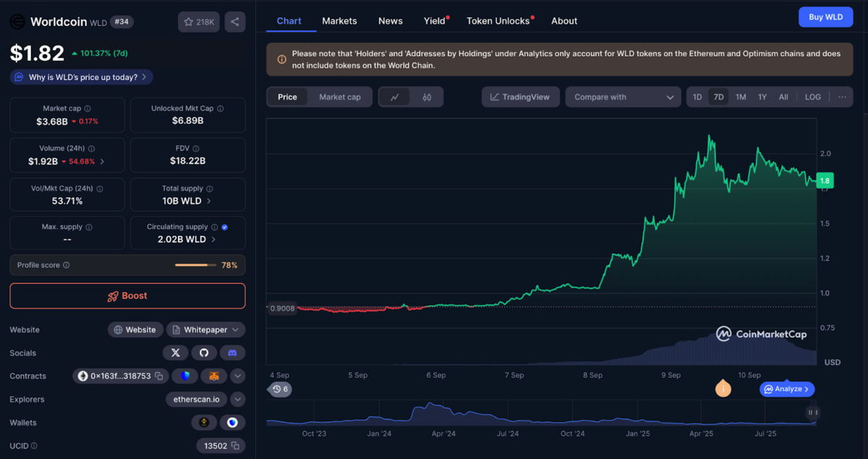Click FDV info icon
868x459 pixels.
[x=197, y=148]
